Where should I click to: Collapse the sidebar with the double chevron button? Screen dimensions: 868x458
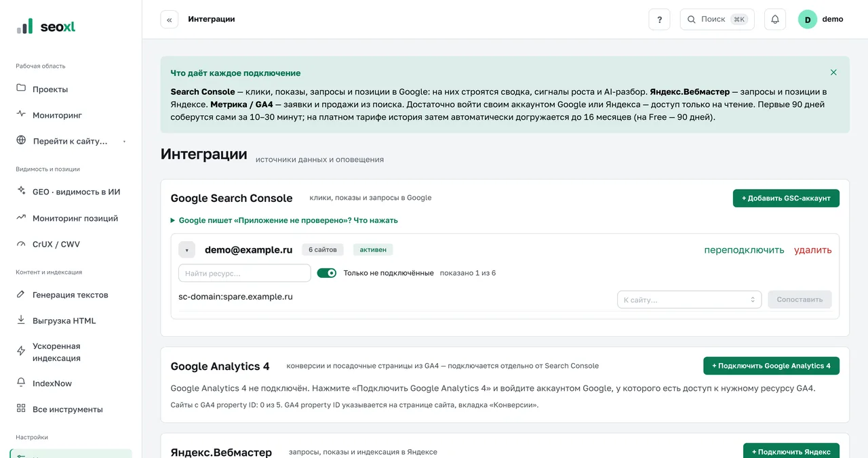pos(170,20)
